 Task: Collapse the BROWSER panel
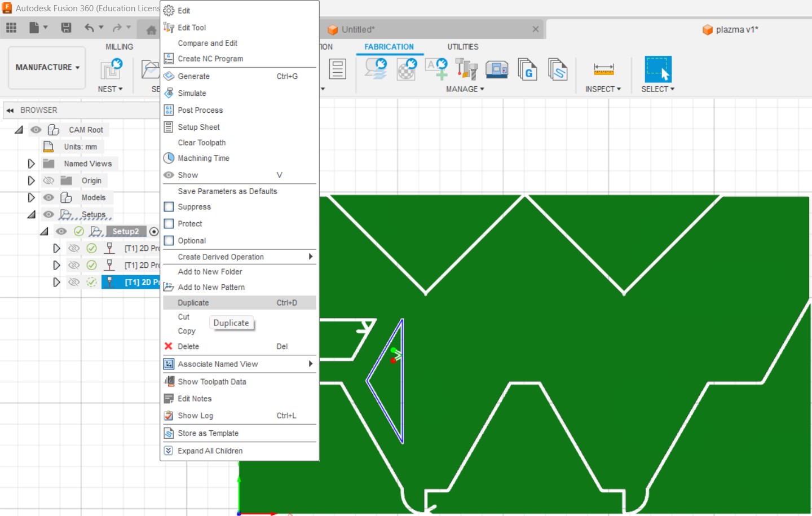point(10,110)
